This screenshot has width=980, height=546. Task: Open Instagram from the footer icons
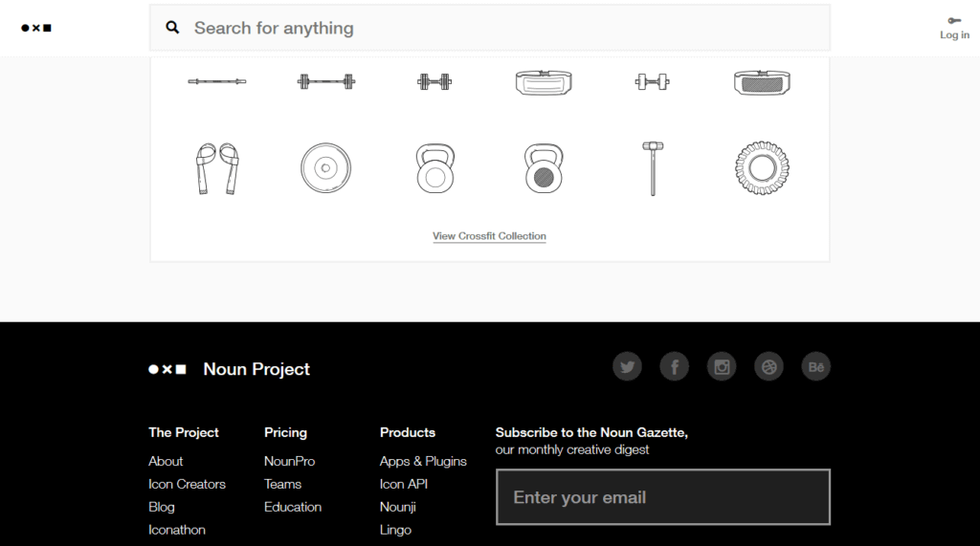click(x=722, y=366)
